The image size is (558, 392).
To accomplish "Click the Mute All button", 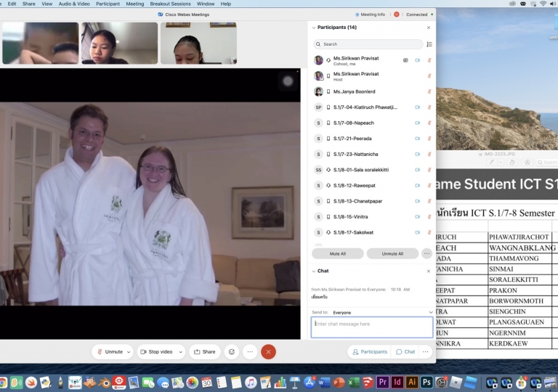I will pos(338,253).
